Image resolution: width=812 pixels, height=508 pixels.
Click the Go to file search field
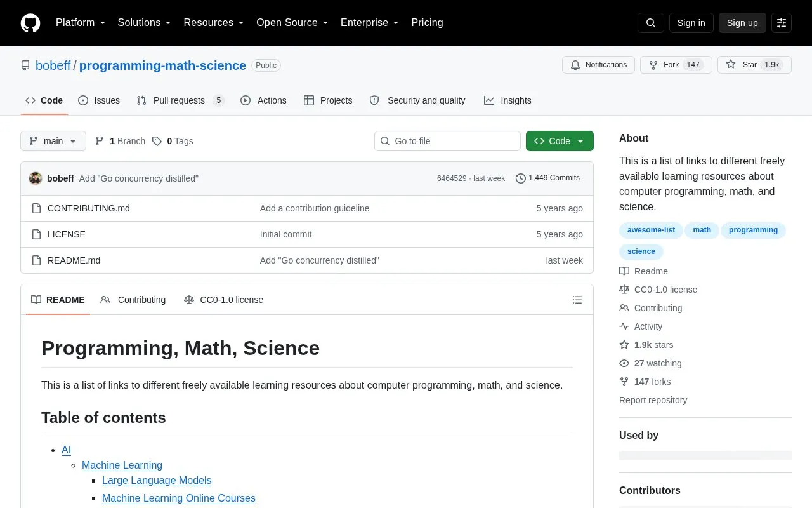[x=447, y=141]
